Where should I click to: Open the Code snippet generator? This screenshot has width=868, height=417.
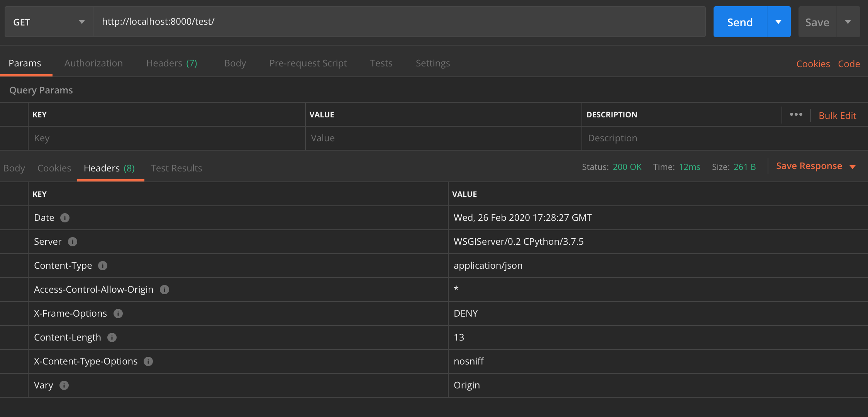849,63
